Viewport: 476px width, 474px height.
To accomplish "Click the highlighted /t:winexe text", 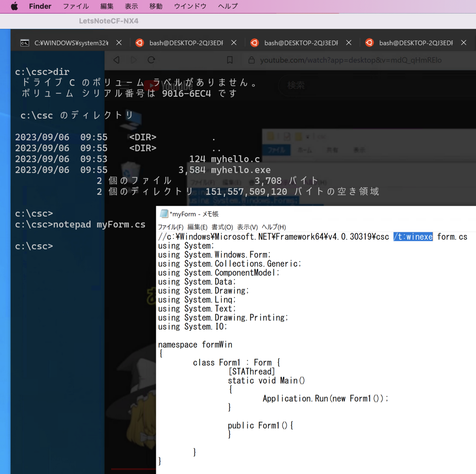I will click(x=413, y=237).
